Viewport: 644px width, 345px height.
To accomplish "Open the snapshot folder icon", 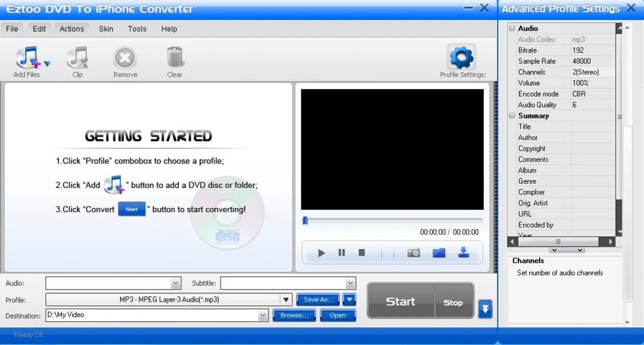I will 439,253.
